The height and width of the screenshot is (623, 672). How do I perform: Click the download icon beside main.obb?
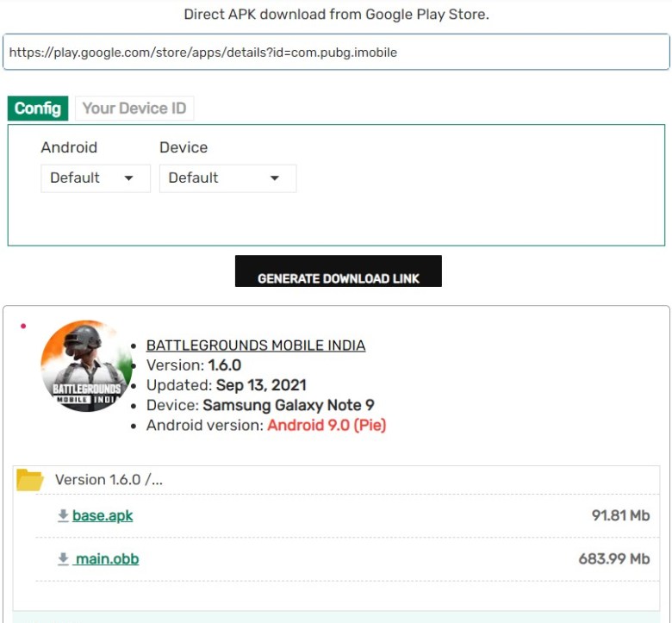[63, 558]
